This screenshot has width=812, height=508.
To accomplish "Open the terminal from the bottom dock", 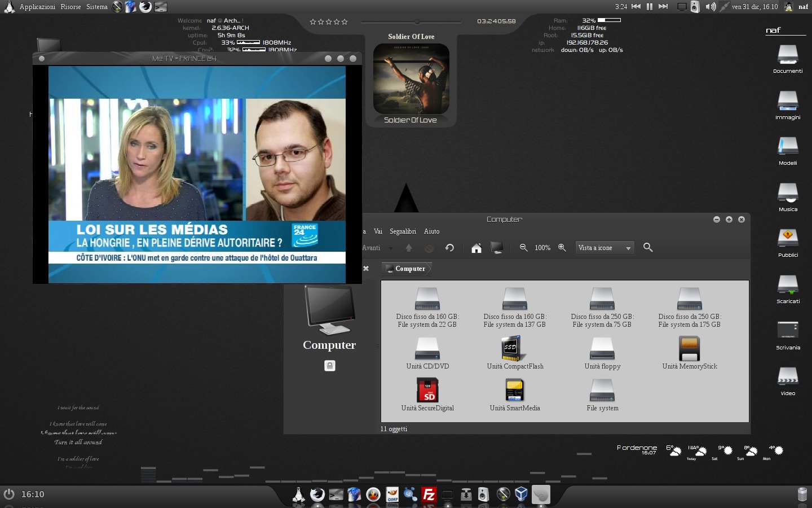I will point(336,494).
